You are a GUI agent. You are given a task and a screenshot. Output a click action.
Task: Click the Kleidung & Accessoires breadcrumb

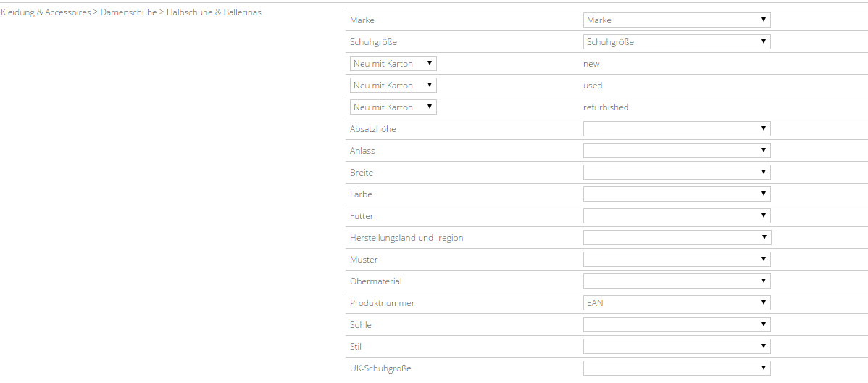pyautogui.click(x=46, y=12)
